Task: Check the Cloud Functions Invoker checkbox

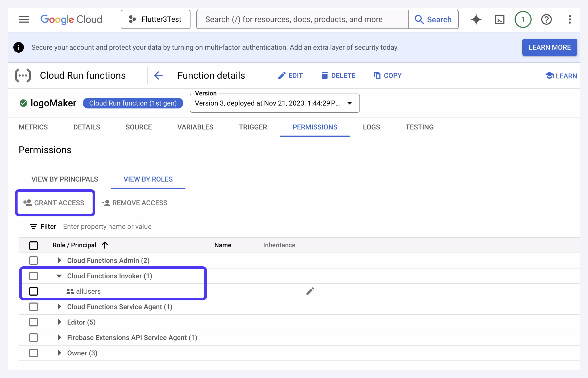Action: point(34,276)
